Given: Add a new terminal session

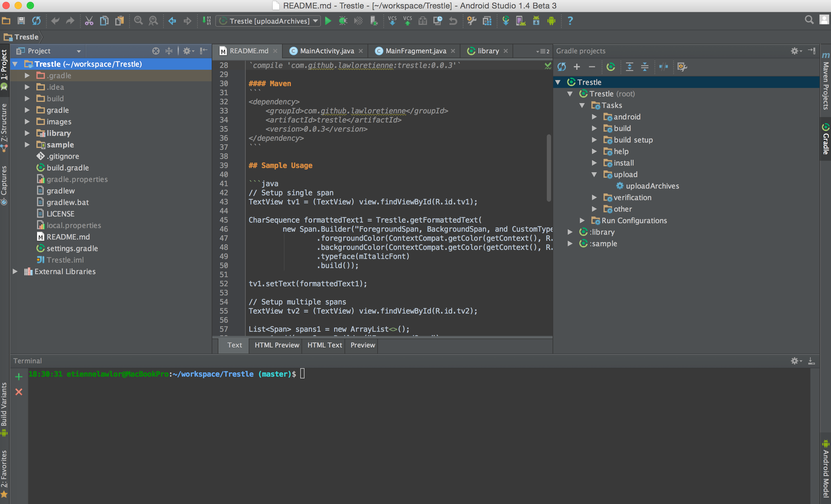Looking at the screenshot, I should pos(19,377).
